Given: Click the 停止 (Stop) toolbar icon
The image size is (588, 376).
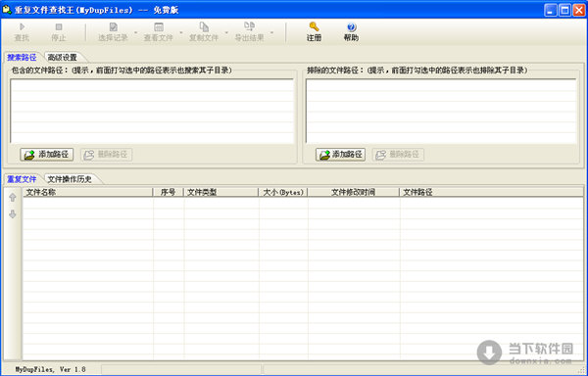Looking at the screenshot, I should (59, 27).
